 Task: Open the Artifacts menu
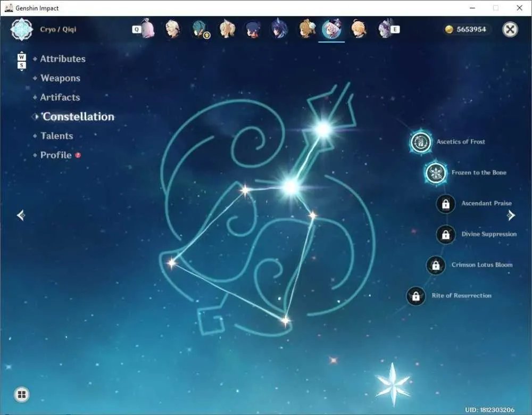click(60, 97)
